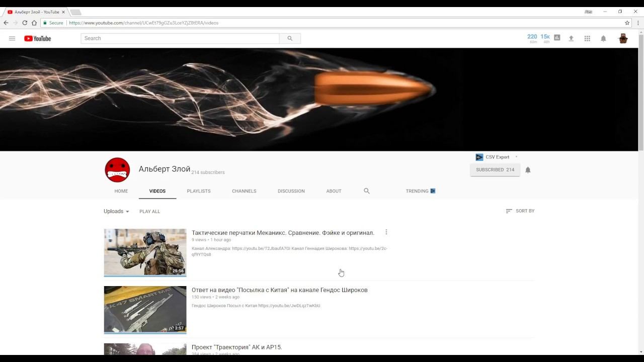The image size is (644, 362).
Task: Open the YouTube hamburger guide menu
Action: [12, 39]
